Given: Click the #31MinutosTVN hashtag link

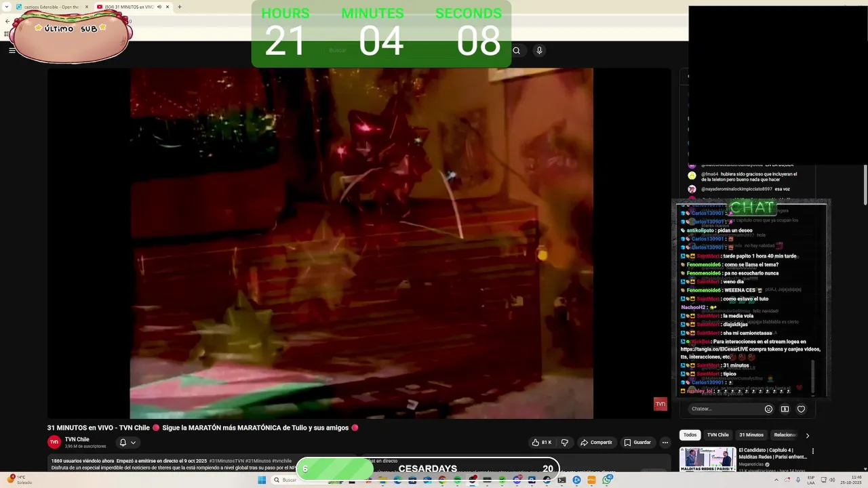Looking at the screenshot, I should pyautogui.click(x=226, y=461).
